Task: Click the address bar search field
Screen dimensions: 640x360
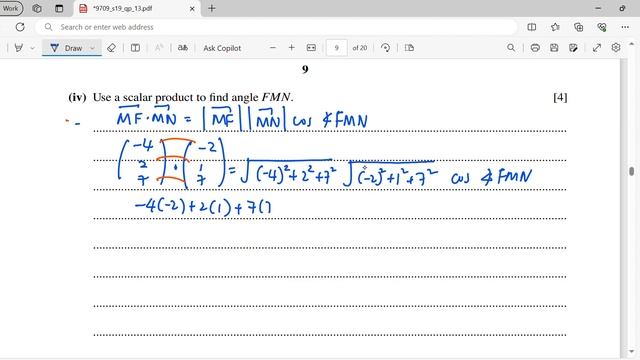Action: (276, 27)
